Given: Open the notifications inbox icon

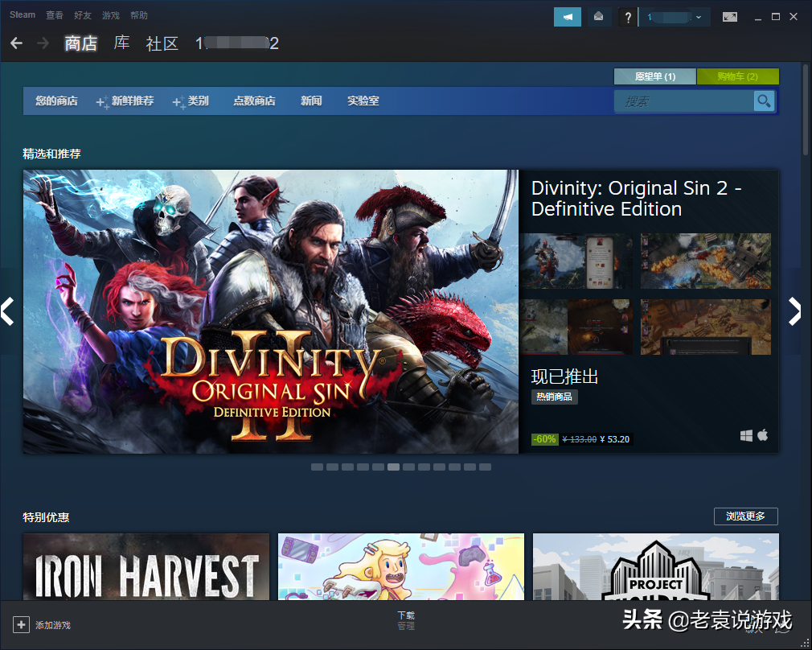Looking at the screenshot, I should 599,16.
